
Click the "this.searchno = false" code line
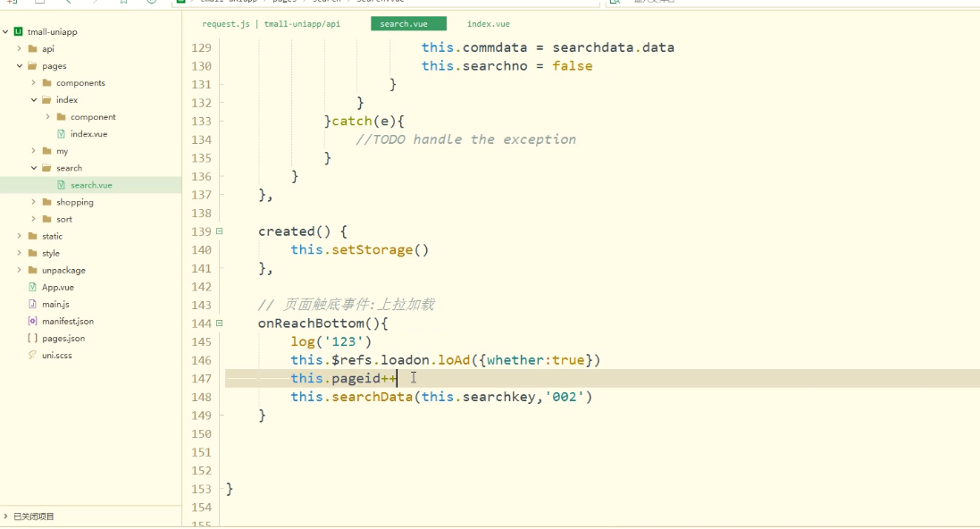coord(507,65)
